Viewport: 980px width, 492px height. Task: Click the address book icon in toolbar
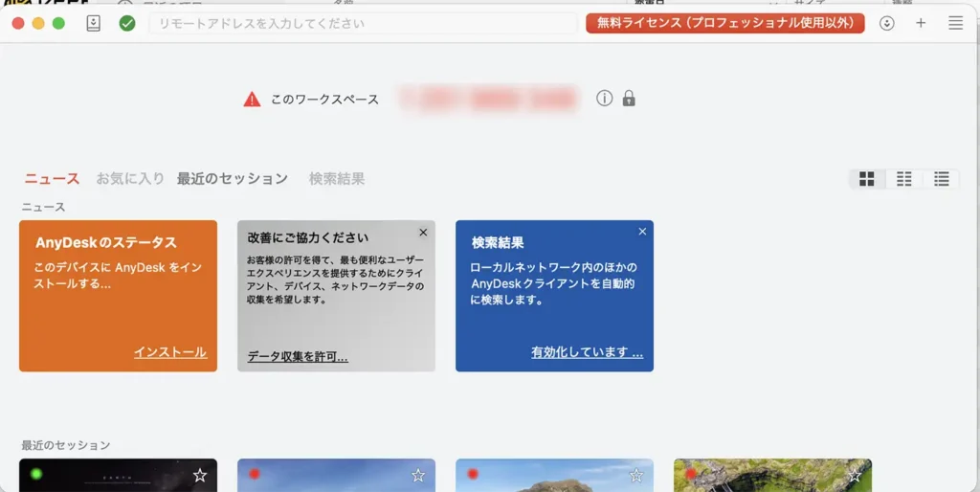pos(93,23)
